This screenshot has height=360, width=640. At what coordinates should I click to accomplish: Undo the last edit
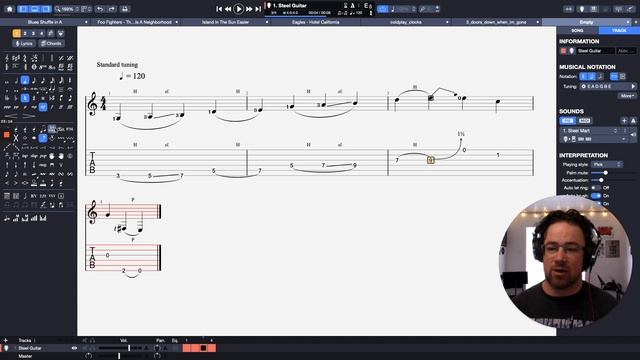point(100,9)
